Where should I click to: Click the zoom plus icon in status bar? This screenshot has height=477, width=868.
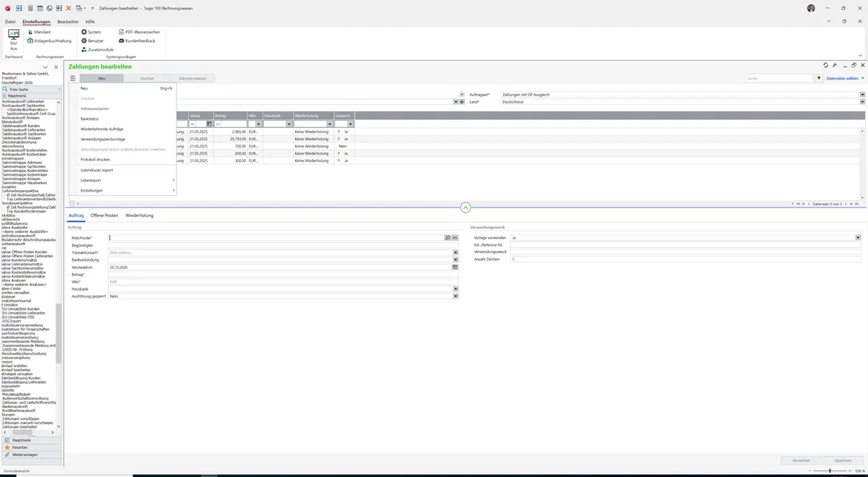click(851, 470)
